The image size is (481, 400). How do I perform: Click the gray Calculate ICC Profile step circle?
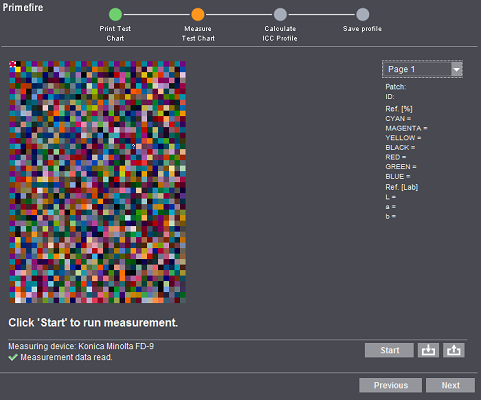[x=280, y=15]
